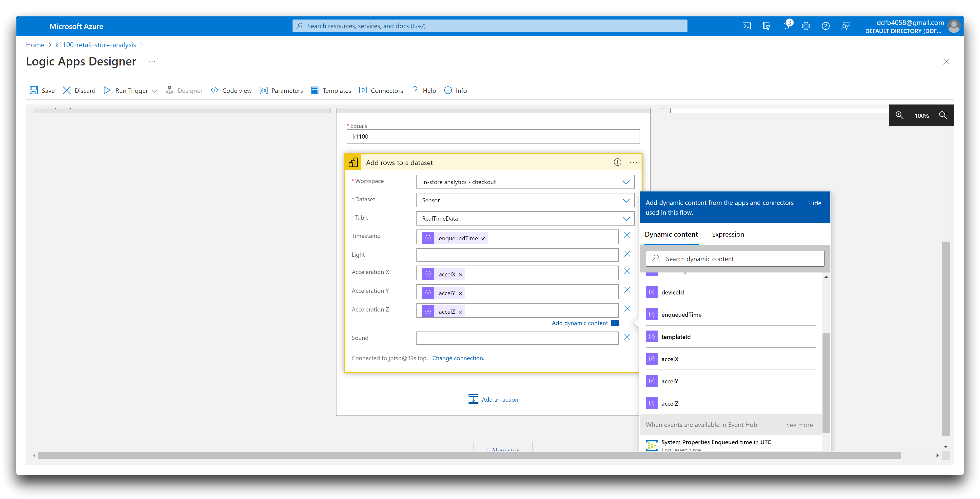Open Help in designer toolbar

(424, 90)
